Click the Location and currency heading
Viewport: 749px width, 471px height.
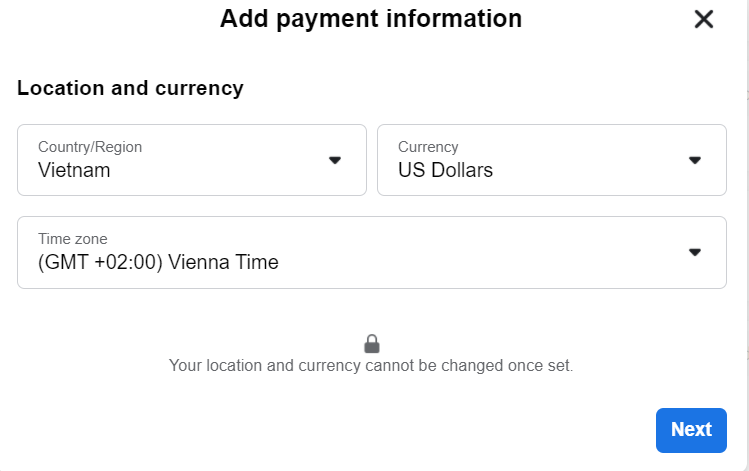pos(130,88)
